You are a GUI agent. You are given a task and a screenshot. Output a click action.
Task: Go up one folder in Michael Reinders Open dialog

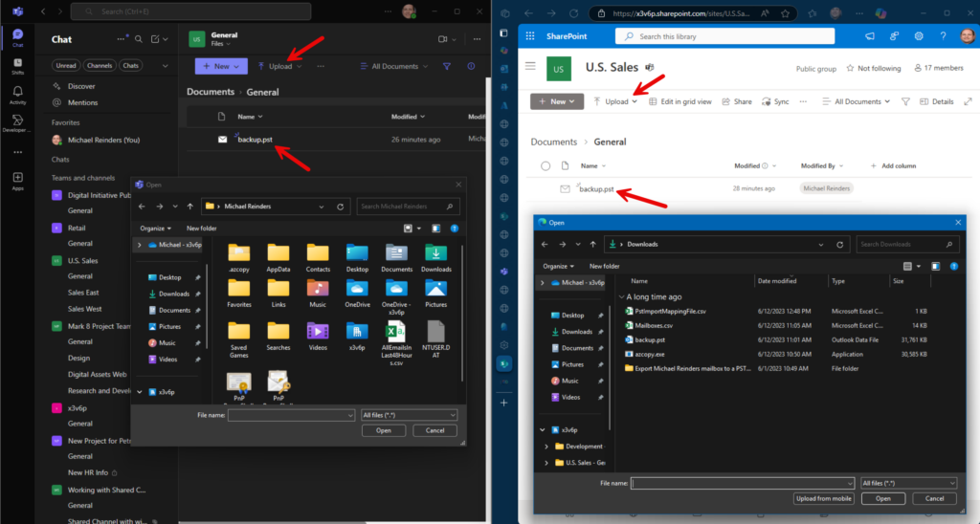click(190, 207)
